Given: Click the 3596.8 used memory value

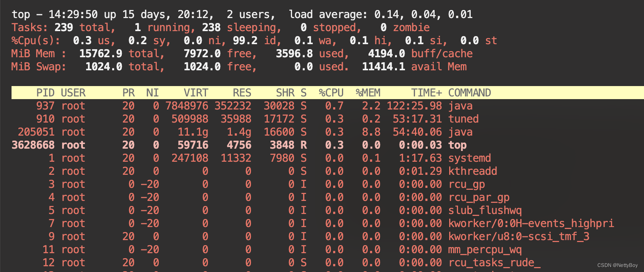Looking at the screenshot, I should (294, 54).
